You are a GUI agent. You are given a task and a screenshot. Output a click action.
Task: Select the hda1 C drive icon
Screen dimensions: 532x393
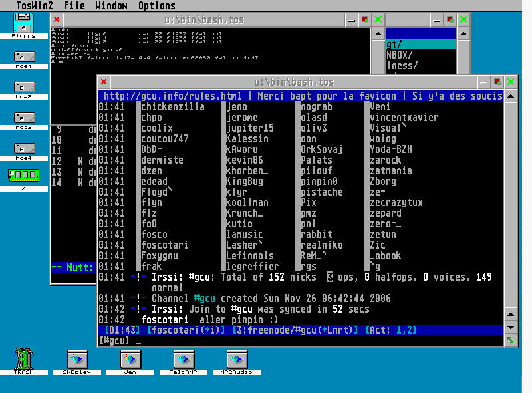pyautogui.click(x=23, y=57)
